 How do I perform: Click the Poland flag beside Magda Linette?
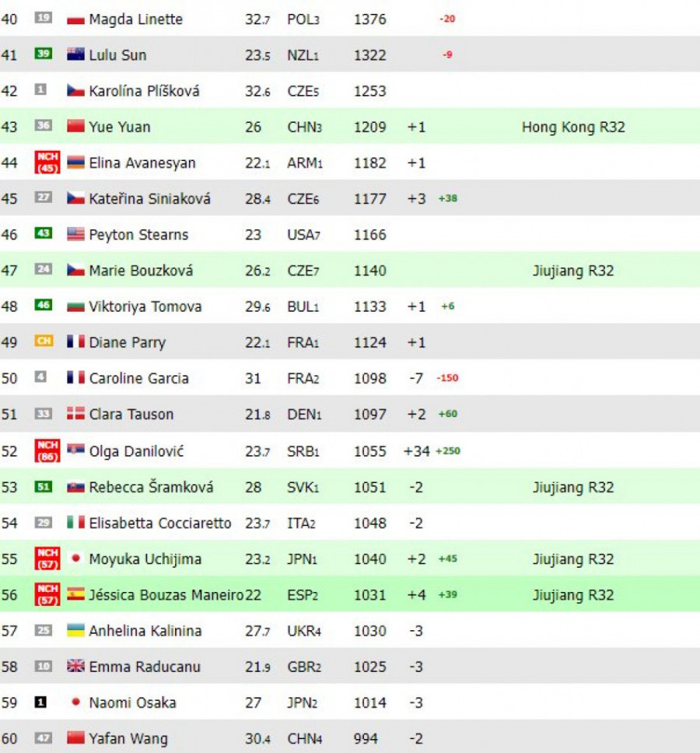[x=75, y=19]
